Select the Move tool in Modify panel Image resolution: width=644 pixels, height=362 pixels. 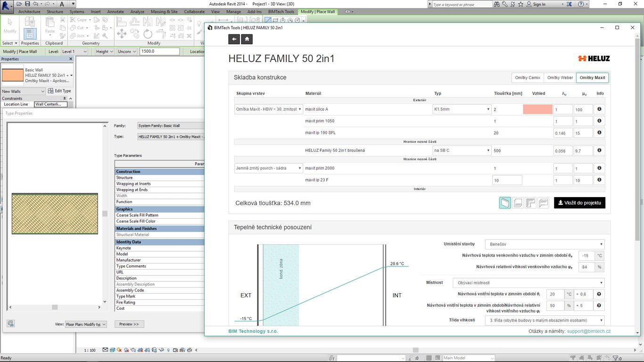(122, 33)
